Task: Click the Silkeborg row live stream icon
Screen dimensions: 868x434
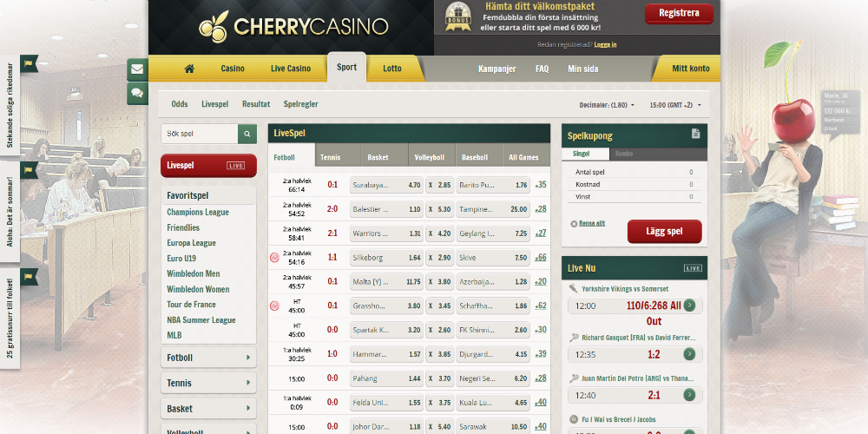Action: (x=274, y=258)
